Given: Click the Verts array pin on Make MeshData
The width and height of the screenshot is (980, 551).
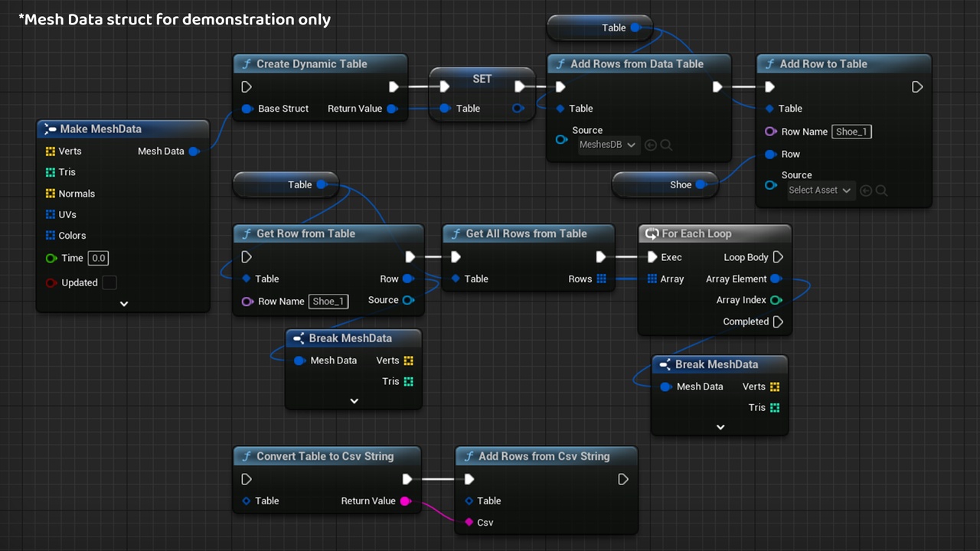Looking at the screenshot, I should point(51,152).
